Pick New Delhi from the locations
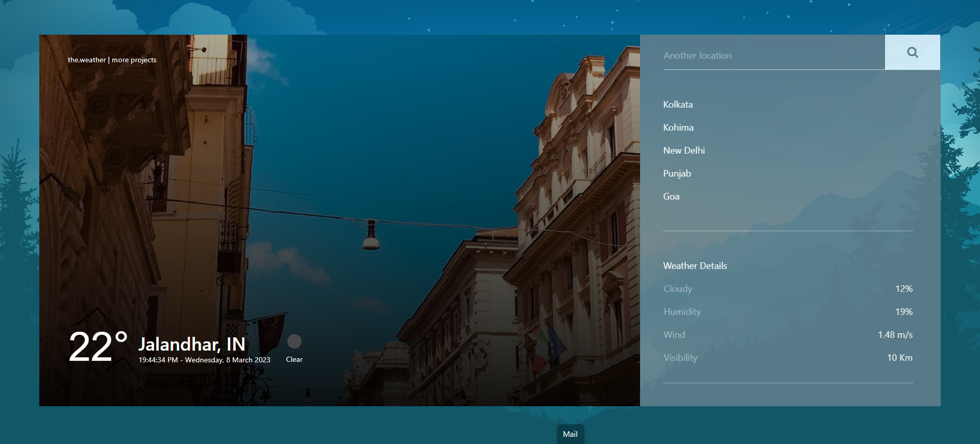Image resolution: width=980 pixels, height=444 pixels. 683,151
